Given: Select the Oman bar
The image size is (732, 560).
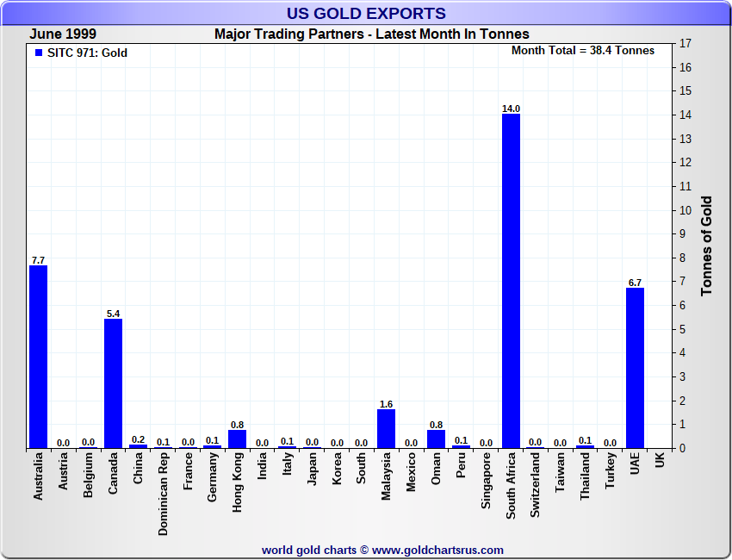Looking at the screenshot, I should click(x=436, y=439).
